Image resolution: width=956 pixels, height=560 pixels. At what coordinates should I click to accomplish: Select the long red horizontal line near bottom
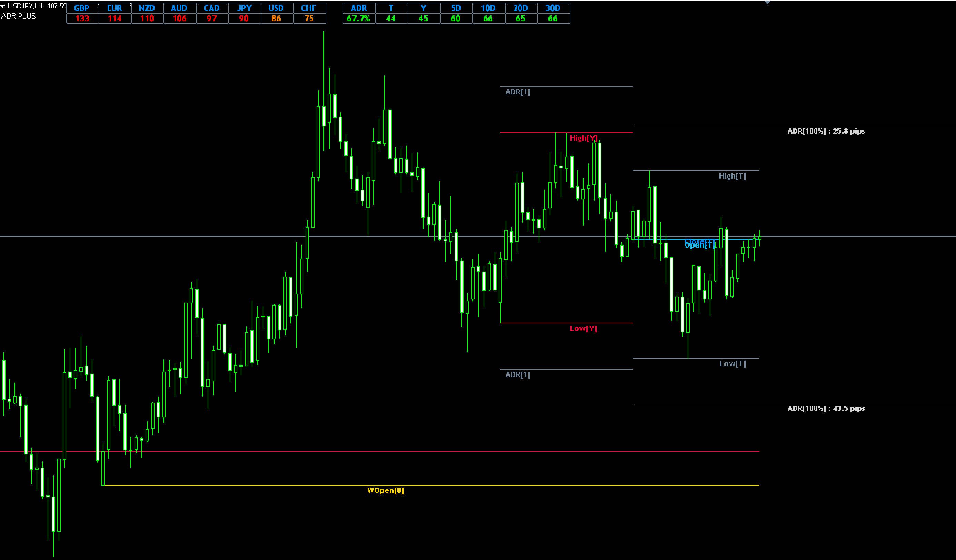pyautogui.click(x=380, y=451)
